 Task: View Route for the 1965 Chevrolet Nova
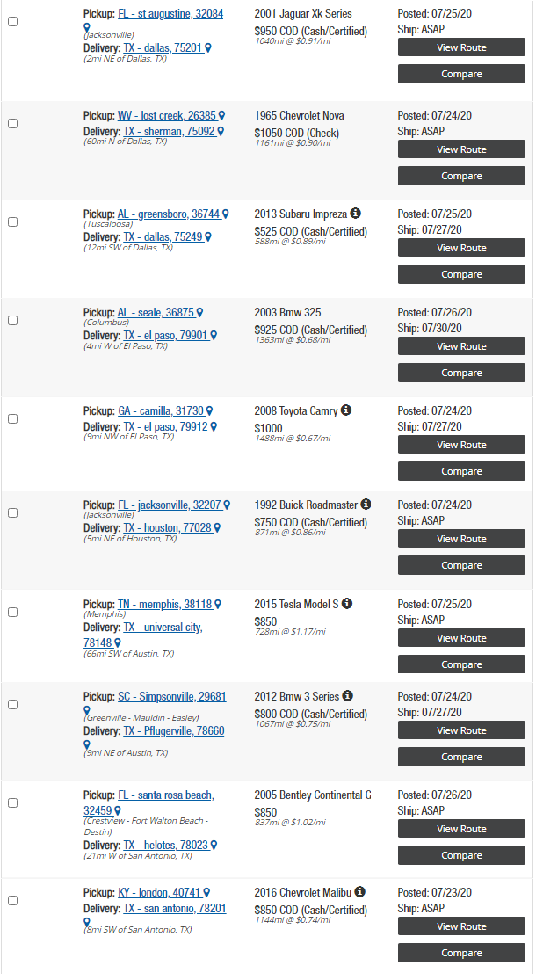click(461, 149)
